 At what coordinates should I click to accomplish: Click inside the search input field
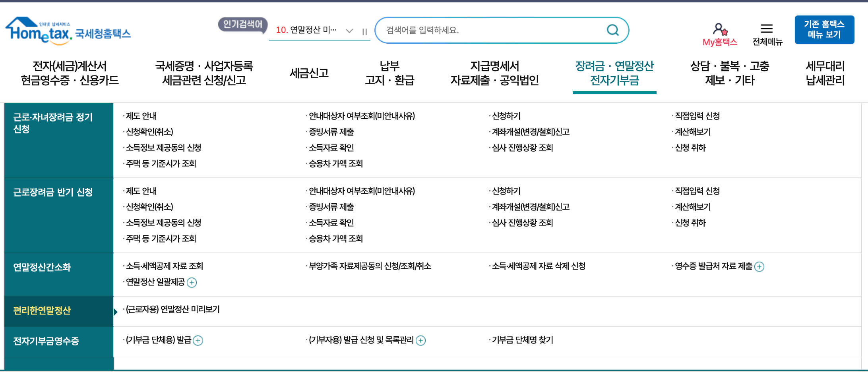pos(477,29)
